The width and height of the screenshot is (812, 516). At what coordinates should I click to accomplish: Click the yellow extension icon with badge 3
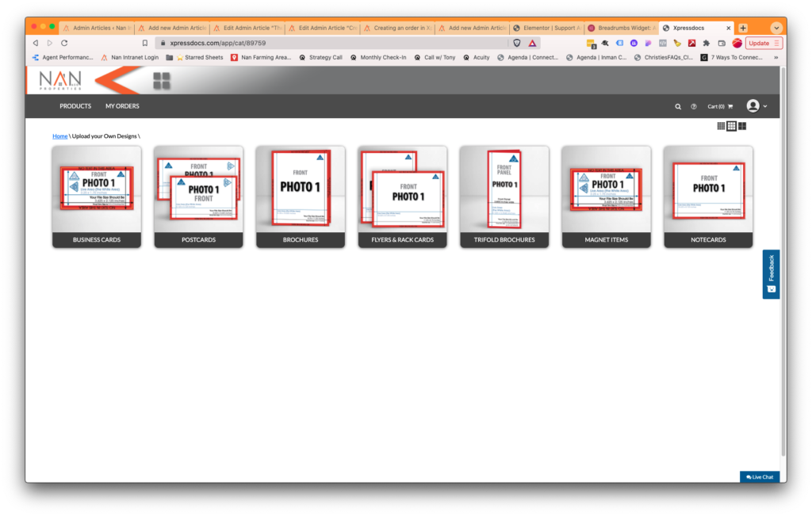pyautogui.click(x=591, y=44)
